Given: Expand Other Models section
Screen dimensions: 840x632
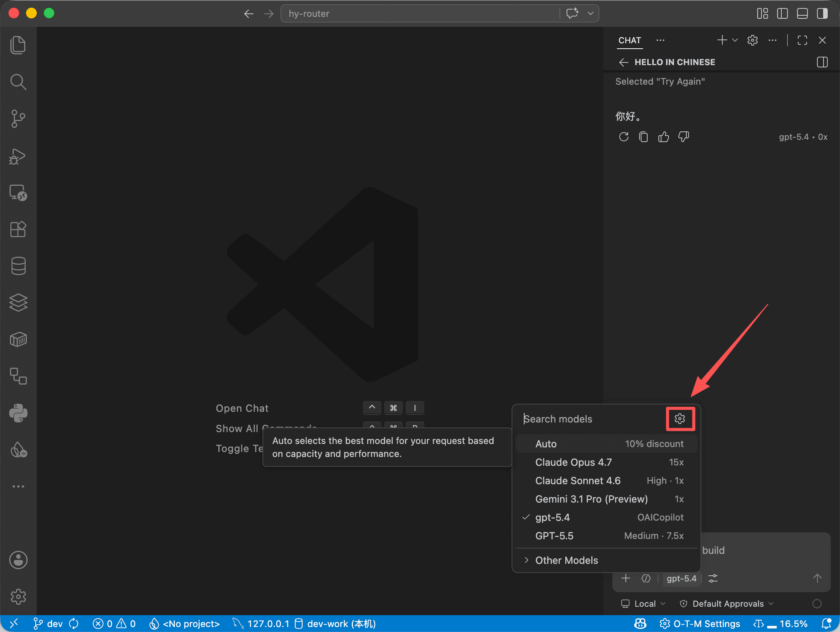Looking at the screenshot, I should [x=606, y=560].
